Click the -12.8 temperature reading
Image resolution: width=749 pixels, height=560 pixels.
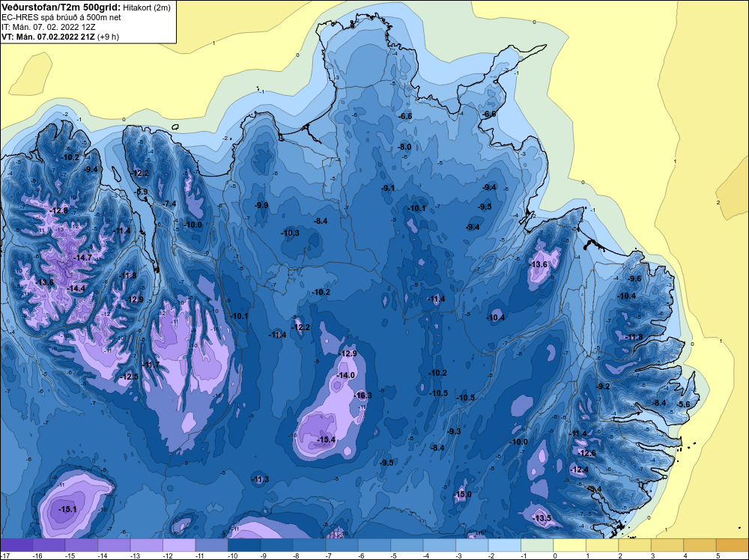59,210
